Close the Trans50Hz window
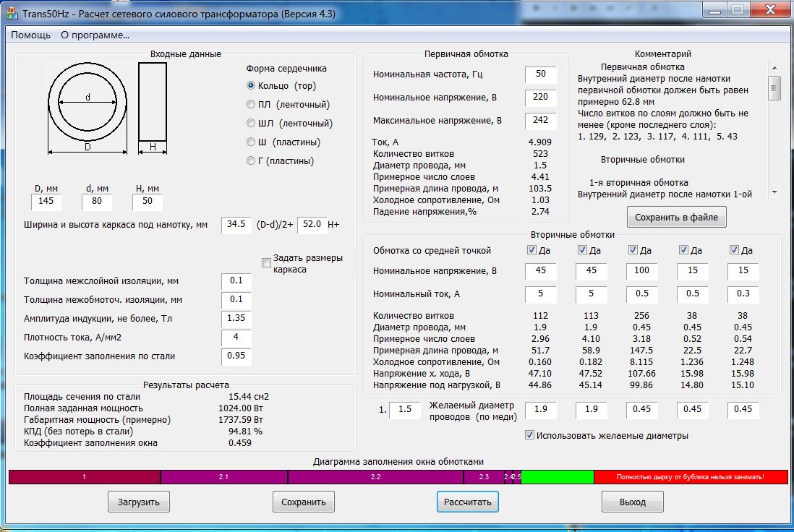 (770, 9)
